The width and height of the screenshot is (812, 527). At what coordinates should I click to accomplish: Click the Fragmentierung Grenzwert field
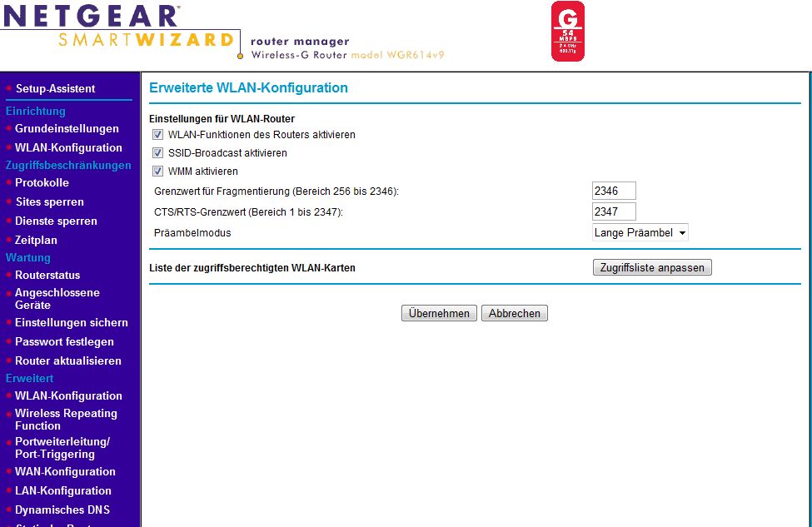pos(614,191)
